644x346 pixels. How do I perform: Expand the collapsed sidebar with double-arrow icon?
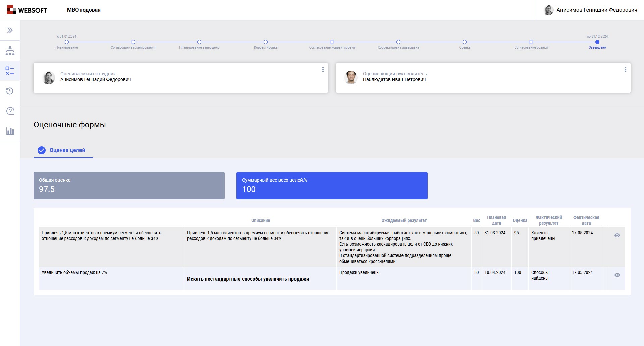(x=10, y=30)
